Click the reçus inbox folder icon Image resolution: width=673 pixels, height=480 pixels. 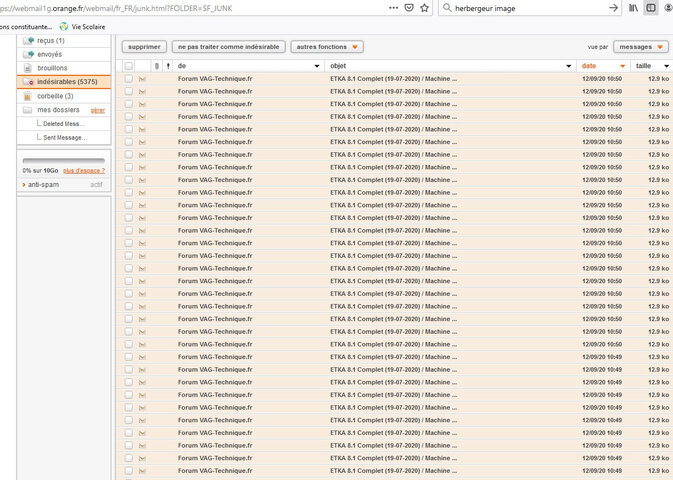click(28, 40)
